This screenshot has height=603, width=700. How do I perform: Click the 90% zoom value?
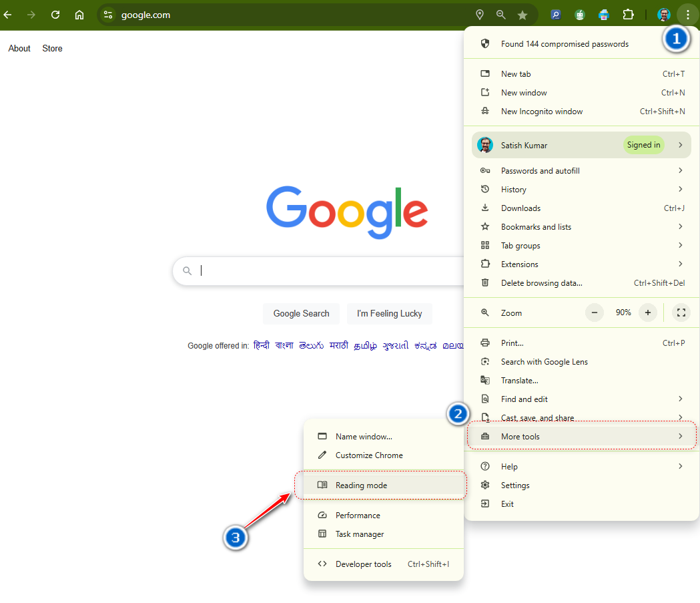coord(623,313)
